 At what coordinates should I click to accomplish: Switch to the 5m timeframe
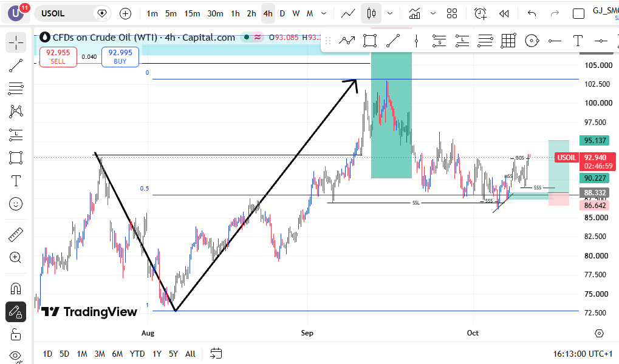(171, 14)
